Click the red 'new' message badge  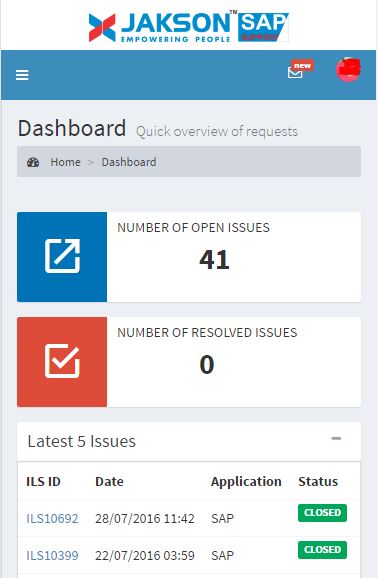302,66
